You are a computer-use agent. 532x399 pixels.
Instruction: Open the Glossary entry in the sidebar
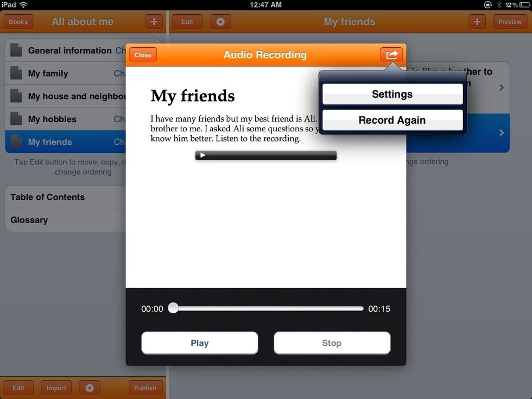click(28, 219)
